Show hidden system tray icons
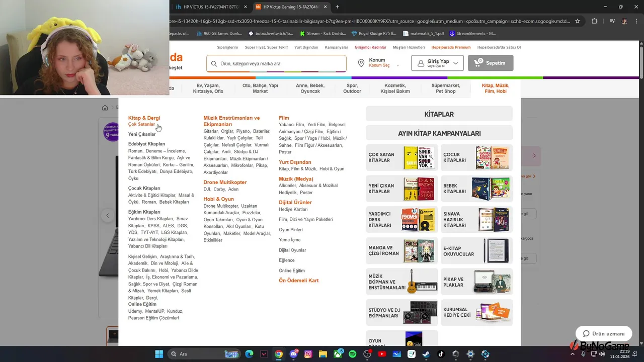644x362 pixels. (x=573, y=354)
